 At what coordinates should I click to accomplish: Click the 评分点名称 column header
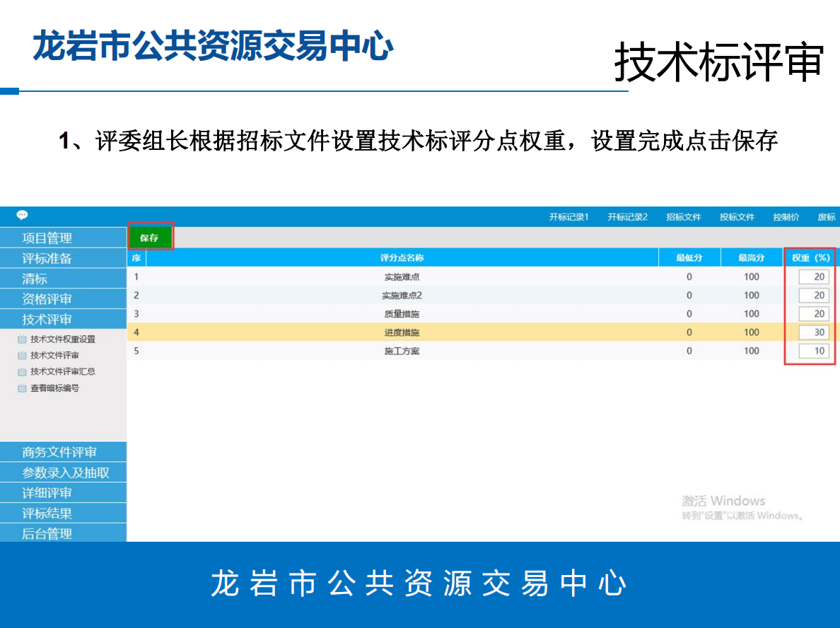coord(402,257)
